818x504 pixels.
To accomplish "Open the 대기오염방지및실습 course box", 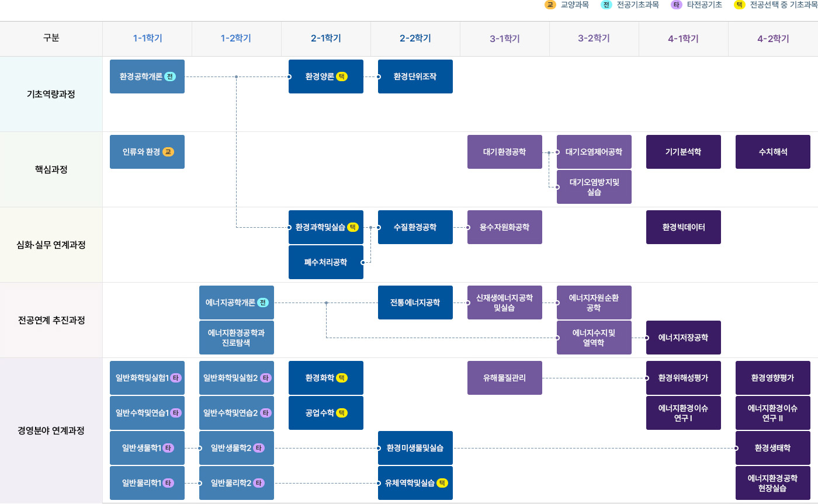I will 594,187.
